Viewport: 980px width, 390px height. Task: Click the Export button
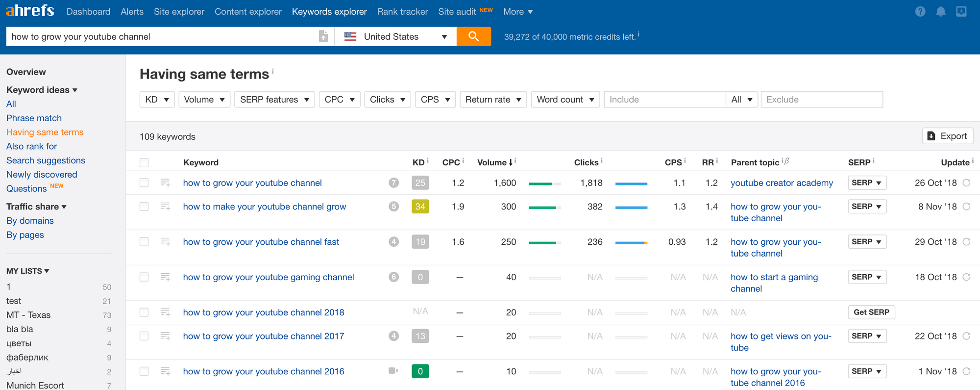(x=947, y=136)
